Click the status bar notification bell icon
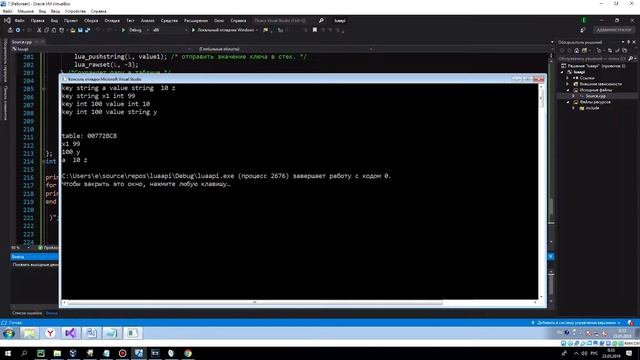 pyautogui.click(x=631, y=323)
